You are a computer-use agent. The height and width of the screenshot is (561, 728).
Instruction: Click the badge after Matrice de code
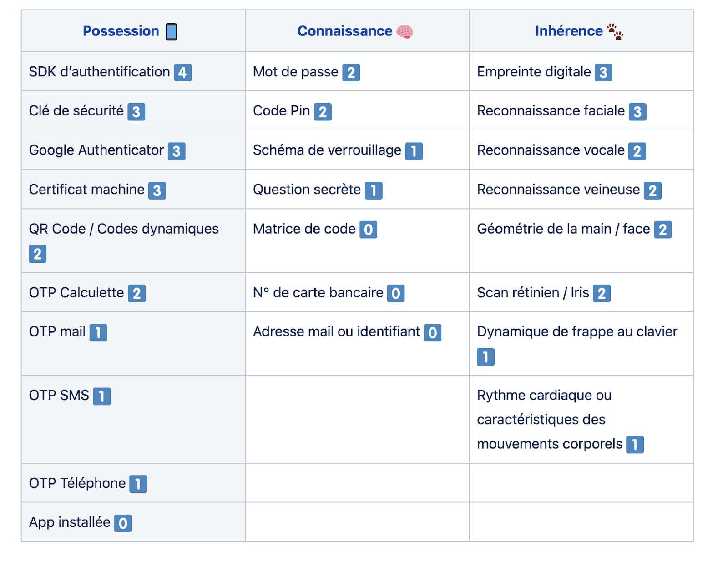coord(368,230)
